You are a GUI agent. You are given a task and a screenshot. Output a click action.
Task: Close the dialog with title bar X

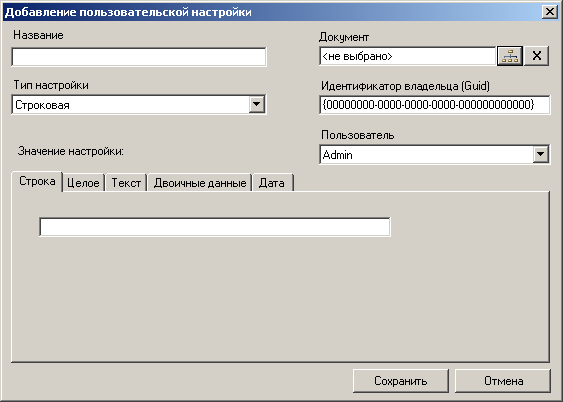tap(550, 12)
